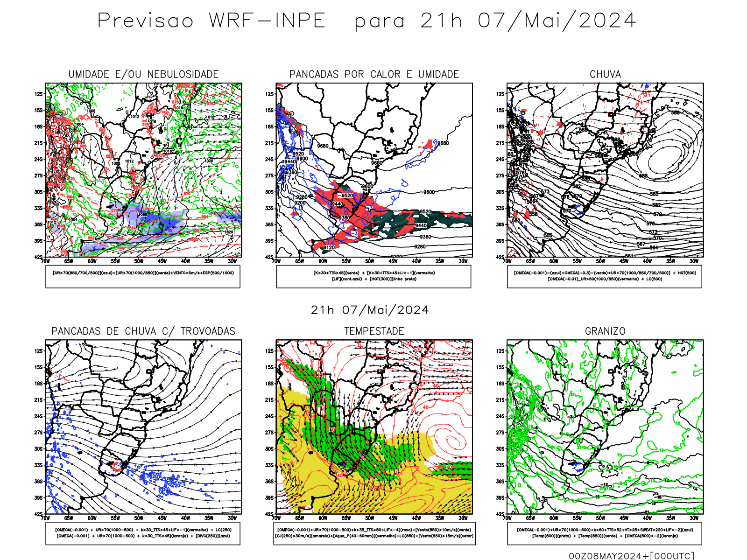Click the 'GRANIZO' panel title

coord(605,331)
